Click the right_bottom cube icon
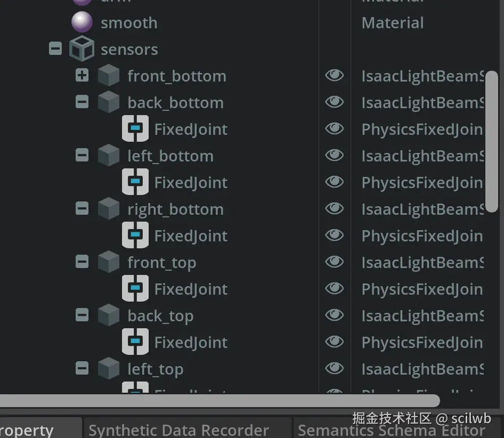The height and width of the screenshot is (438, 504). click(x=109, y=209)
